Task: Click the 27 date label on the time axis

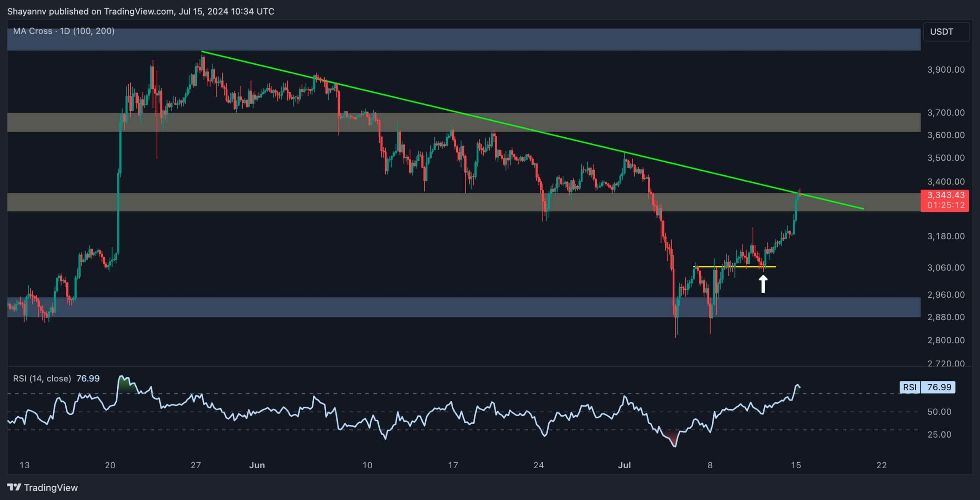Action: [x=196, y=465]
